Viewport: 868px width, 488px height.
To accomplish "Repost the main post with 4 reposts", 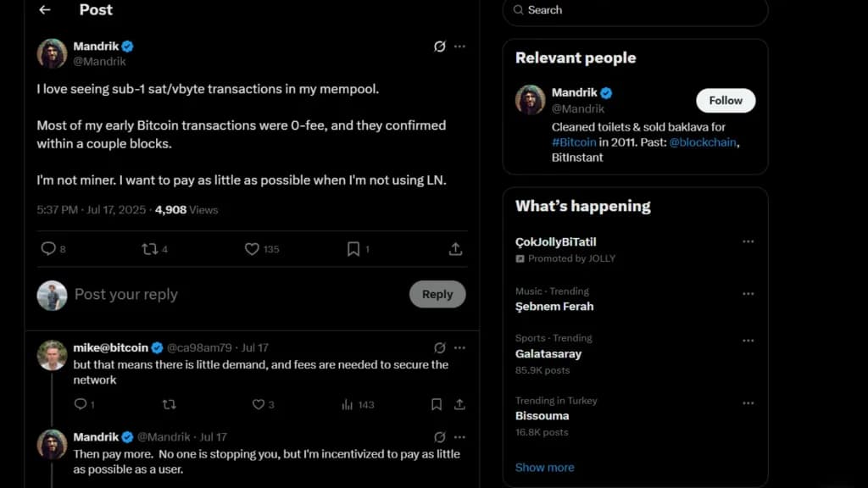I will point(149,249).
